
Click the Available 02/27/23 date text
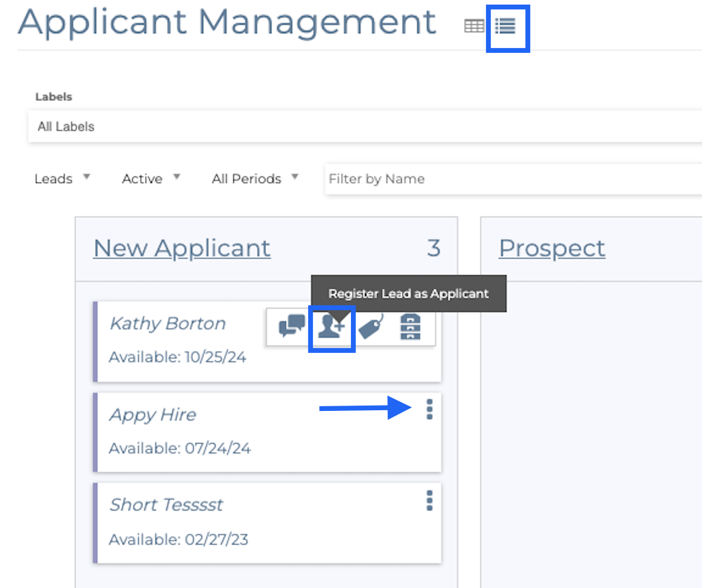click(179, 539)
